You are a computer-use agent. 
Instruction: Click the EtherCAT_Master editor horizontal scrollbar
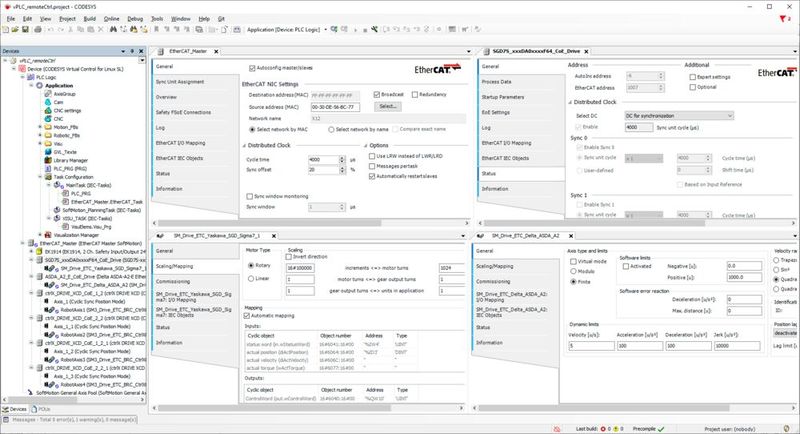(311, 223)
